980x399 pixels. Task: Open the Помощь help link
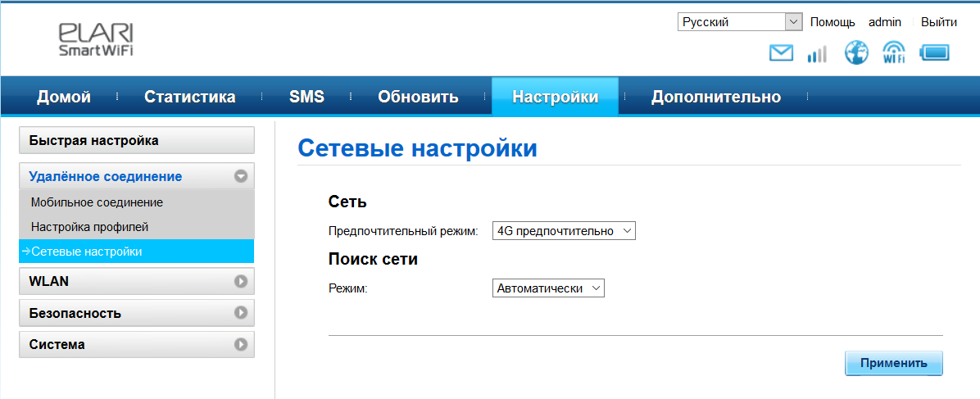[833, 22]
